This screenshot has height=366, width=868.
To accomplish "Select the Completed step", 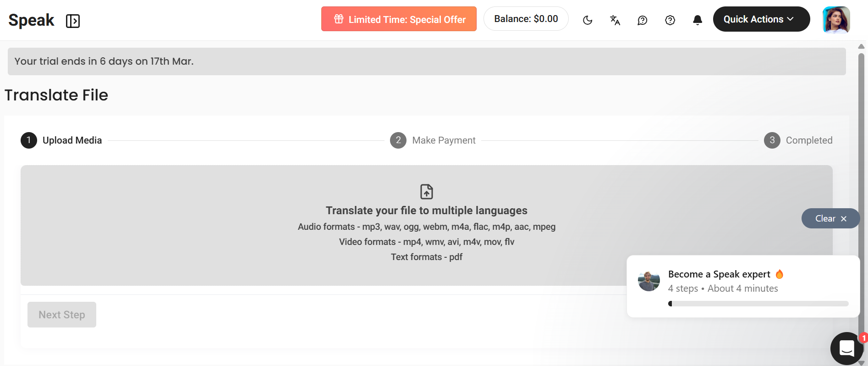I will (798, 140).
